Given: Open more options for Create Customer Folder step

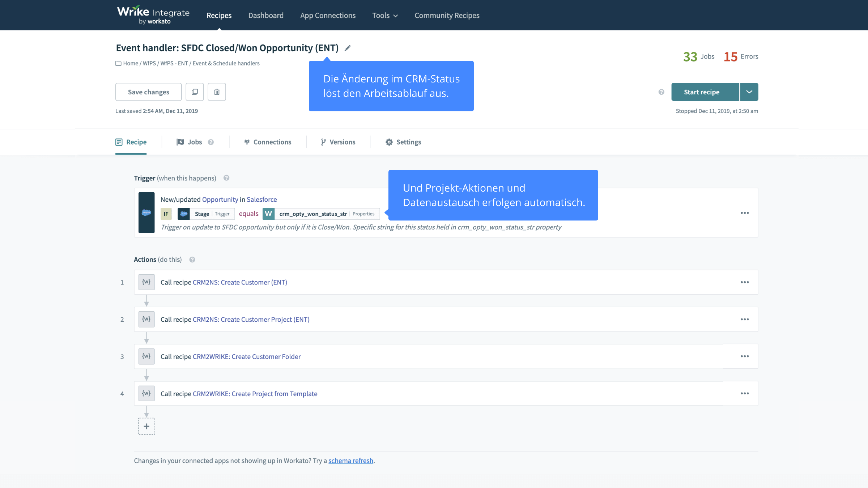Looking at the screenshot, I should point(745,356).
